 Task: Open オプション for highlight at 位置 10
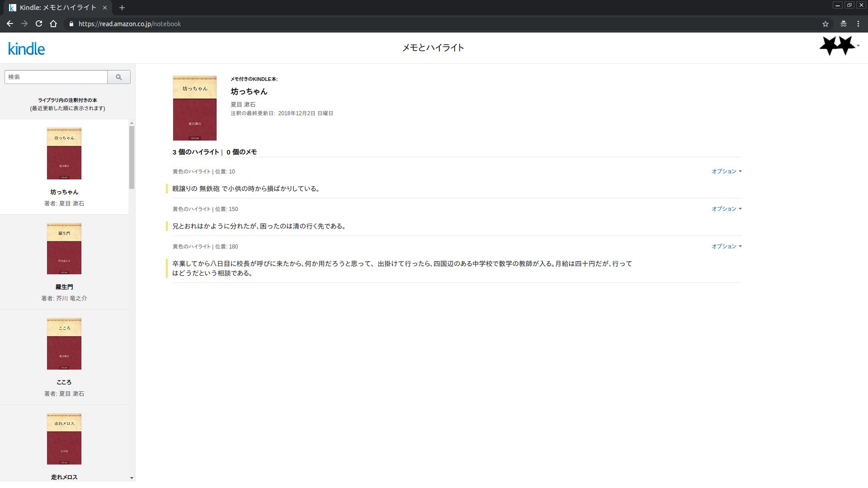726,171
